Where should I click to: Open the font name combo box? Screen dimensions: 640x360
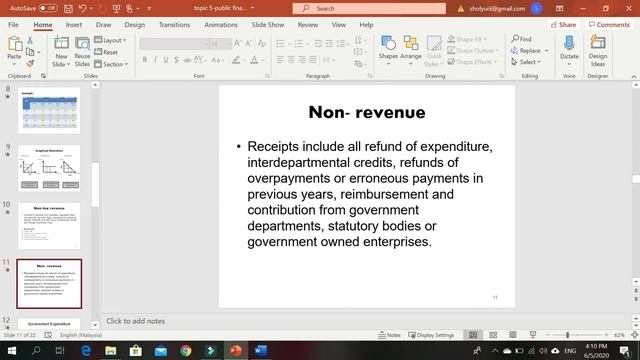[174, 43]
